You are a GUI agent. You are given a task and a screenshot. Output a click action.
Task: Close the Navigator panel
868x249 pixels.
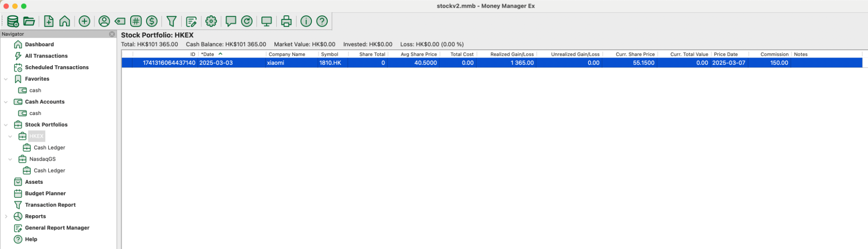pos(112,34)
